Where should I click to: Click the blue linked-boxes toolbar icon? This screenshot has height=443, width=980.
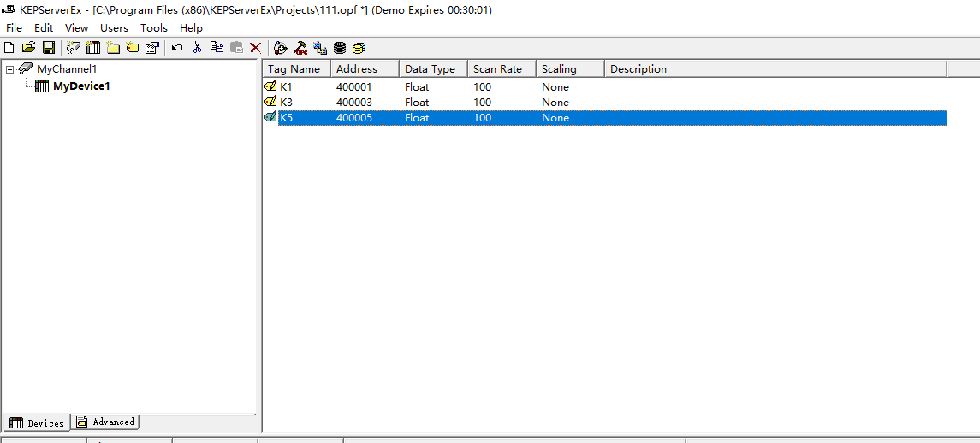tap(320, 48)
